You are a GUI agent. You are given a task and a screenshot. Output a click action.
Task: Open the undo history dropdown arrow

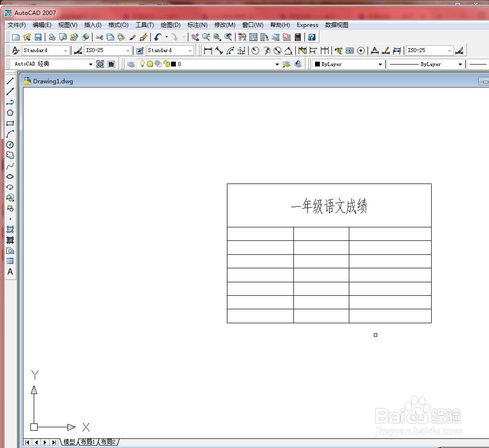tap(167, 37)
